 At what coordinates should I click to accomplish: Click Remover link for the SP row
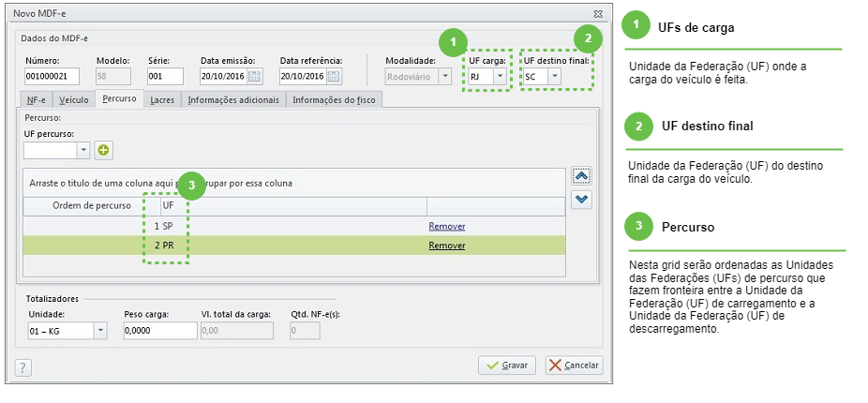pyautogui.click(x=447, y=227)
